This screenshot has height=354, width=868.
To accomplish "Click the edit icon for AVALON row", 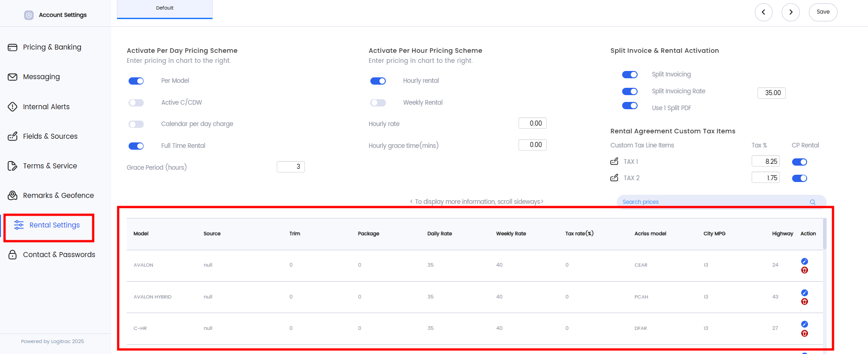I will coord(804,261).
